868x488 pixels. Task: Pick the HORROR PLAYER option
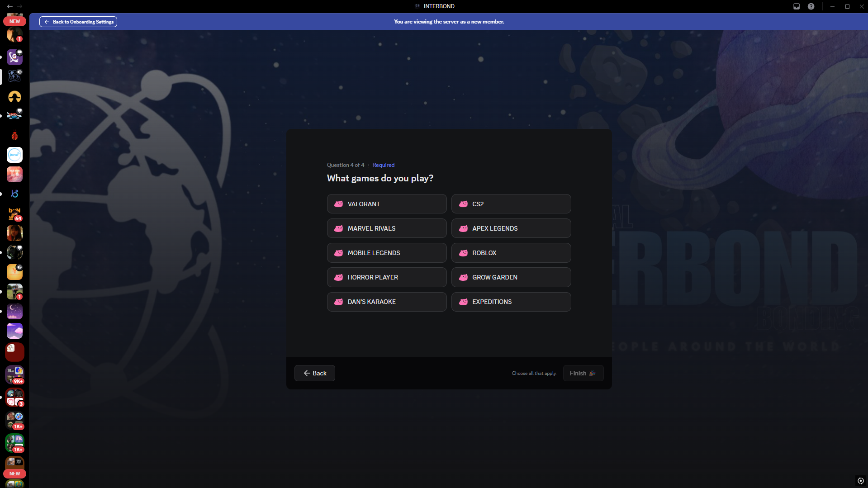coord(387,277)
